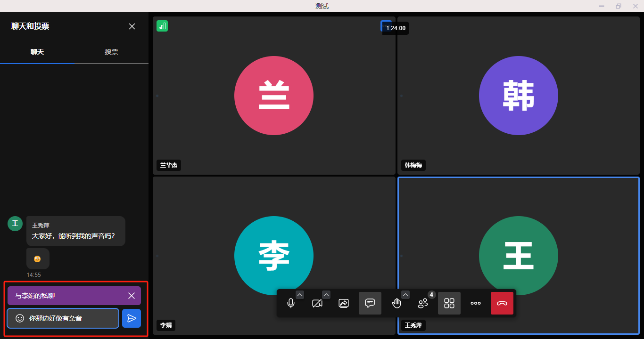Open the screen share icon

click(344, 303)
